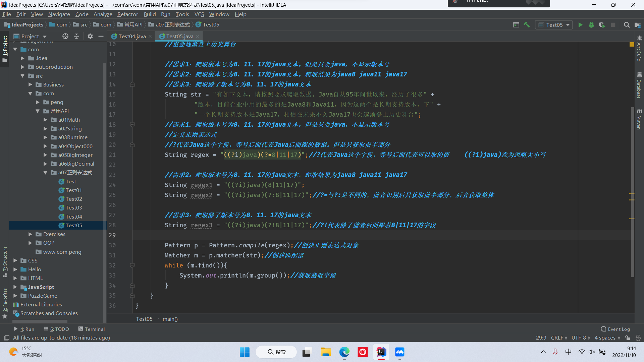Toggle the Maven side panel
Viewport: 644px width, 362px height.
[639, 119]
